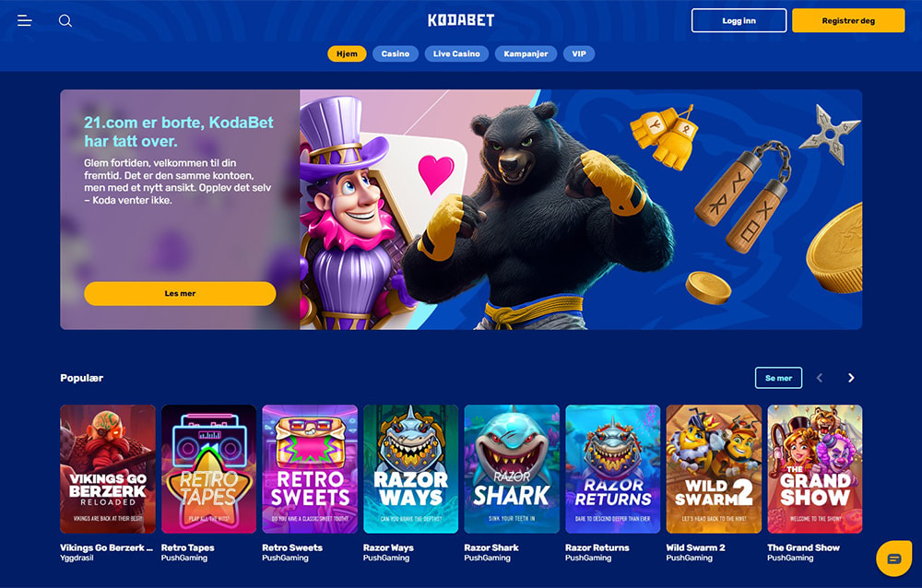This screenshot has width=922, height=588.
Task: Open the Vikings Go Berzerk Reloaded thumbnail
Action: coord(108,468)
